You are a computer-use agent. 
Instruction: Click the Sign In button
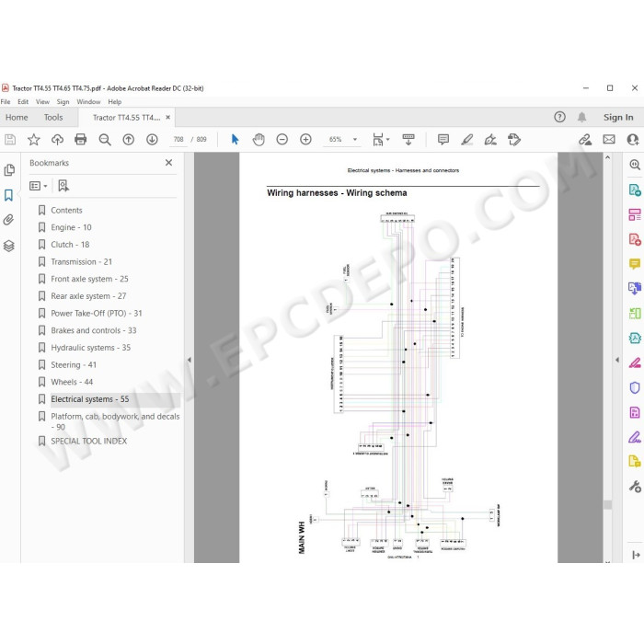(x=618, y=118)
